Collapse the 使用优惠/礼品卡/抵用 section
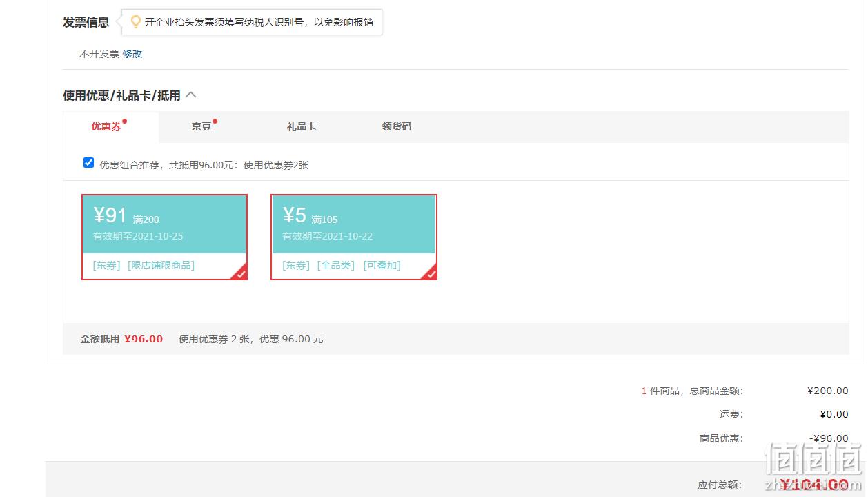The height and width of the screenshot is (497, 868). click(x=191, y=95)
